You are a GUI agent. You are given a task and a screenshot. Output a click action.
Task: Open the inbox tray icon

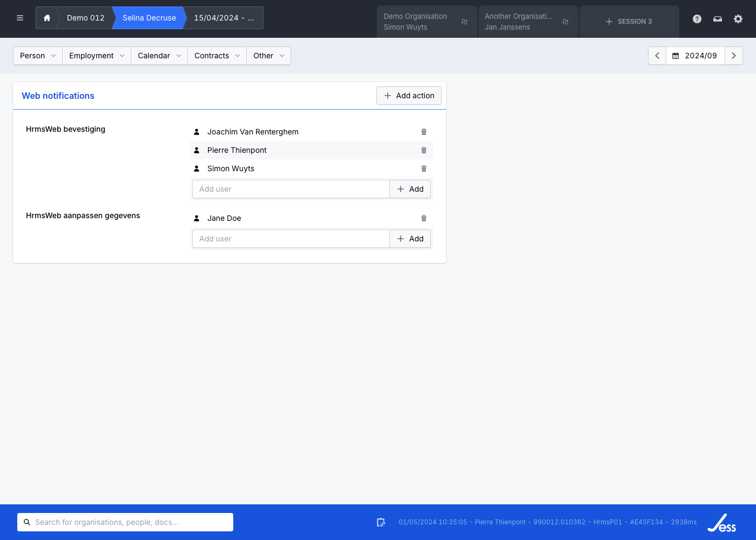pos(718,19)
